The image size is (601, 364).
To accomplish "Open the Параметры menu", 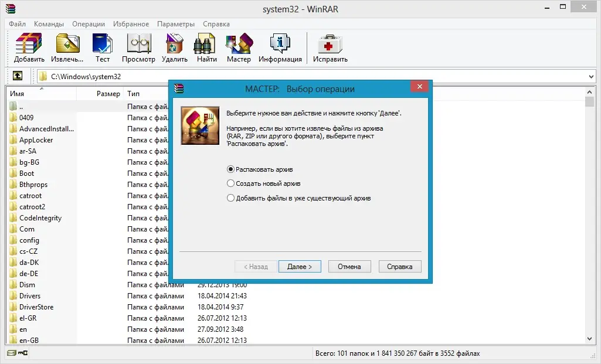I will point(176,24).
